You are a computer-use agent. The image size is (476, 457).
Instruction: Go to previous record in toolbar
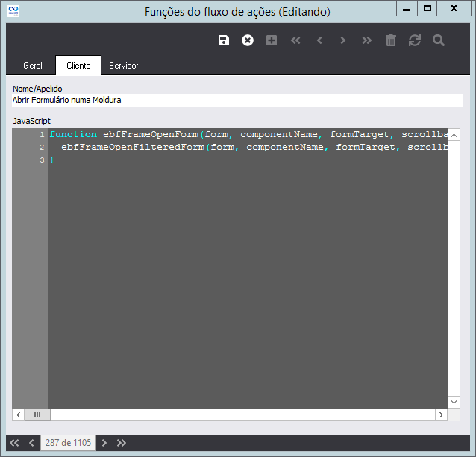319,40
